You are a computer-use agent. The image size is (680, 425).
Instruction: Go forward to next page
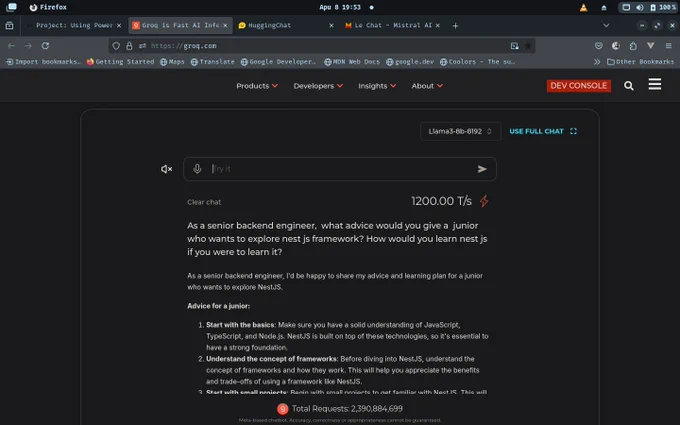28,46
